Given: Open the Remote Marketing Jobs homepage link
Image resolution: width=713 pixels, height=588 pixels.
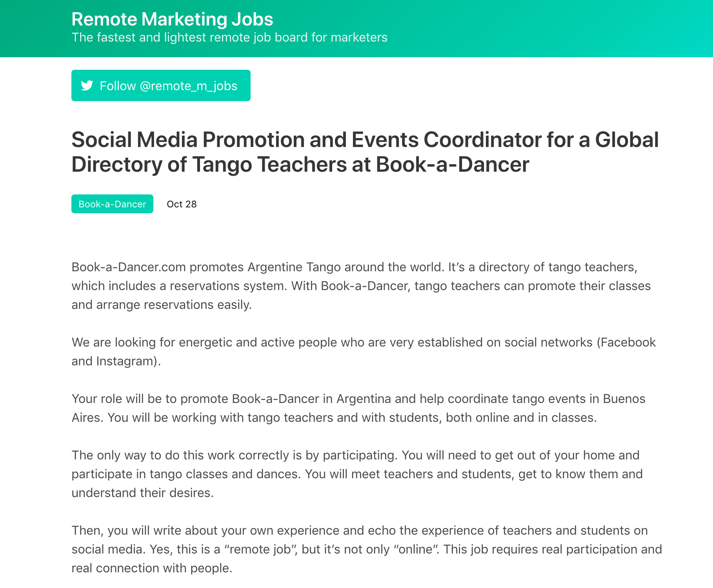Looking at the screenshot, I should click(172, 19).
